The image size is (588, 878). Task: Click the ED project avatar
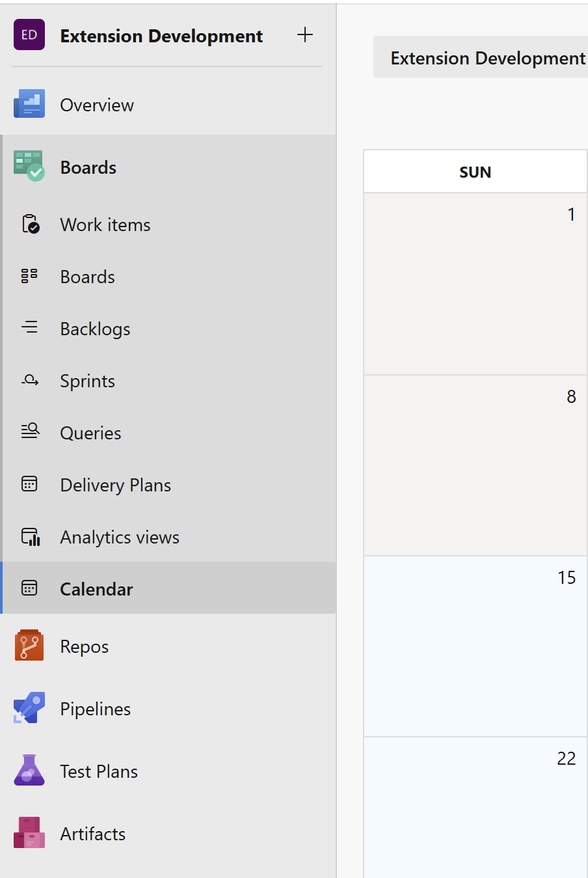point(29,34)
